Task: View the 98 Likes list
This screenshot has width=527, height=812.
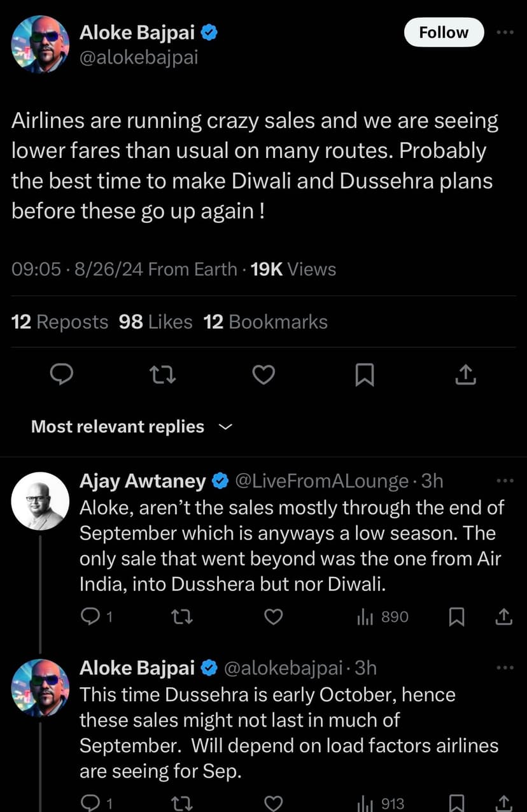Action: 155,322
